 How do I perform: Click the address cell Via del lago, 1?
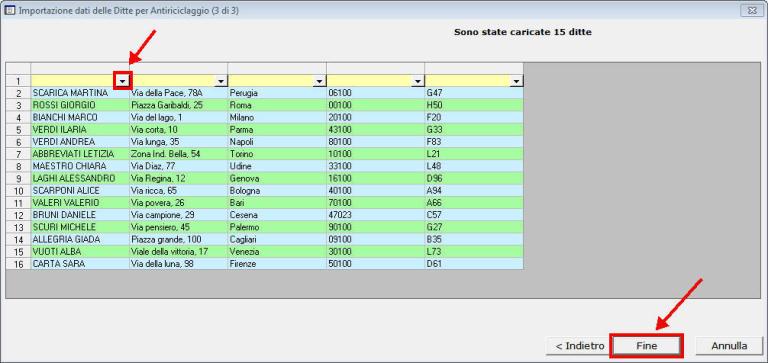coord(178,118)
